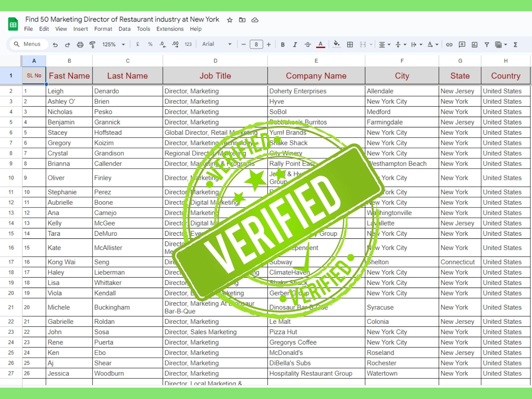Image resolution: width=532 pixels, height=399 pixels.
Task: Increase font size with the plus button
Action: click(269, 44)
